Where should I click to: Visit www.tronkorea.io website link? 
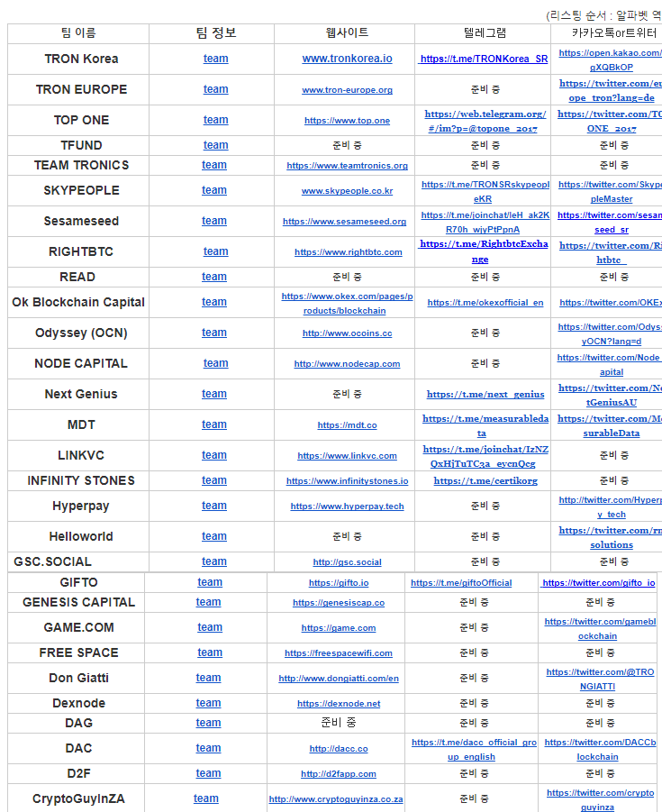tap(348, 59)
